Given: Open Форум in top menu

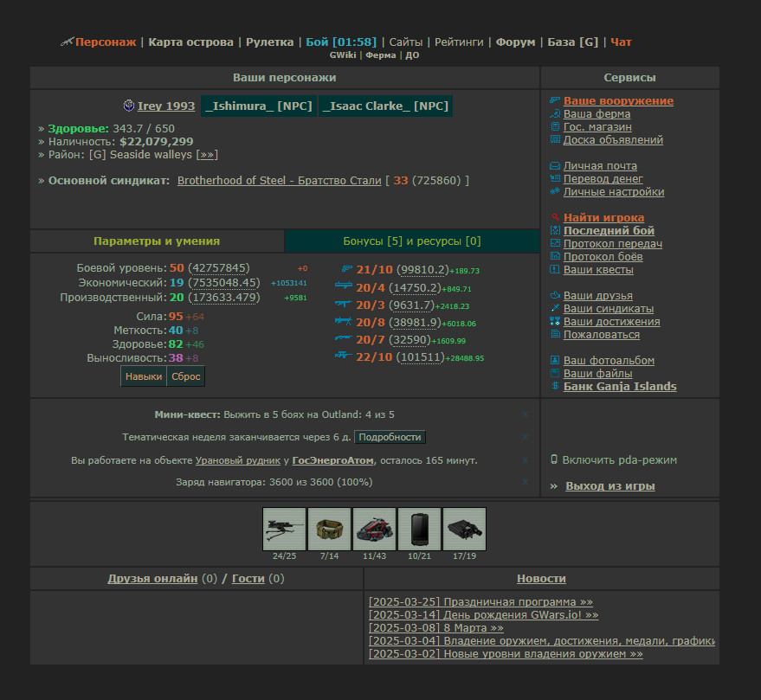Looking at the screenshot, I should pyautogui.click(x=515, y=42).
